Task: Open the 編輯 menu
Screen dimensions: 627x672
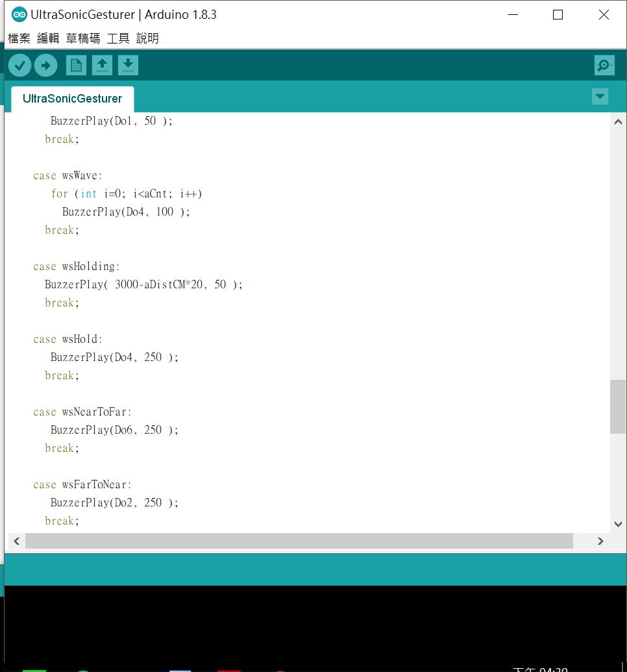Action: point(47,38)
